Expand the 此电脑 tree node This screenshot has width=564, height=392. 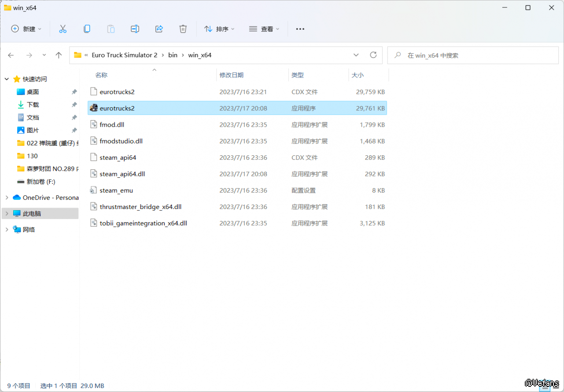point(7,213)
